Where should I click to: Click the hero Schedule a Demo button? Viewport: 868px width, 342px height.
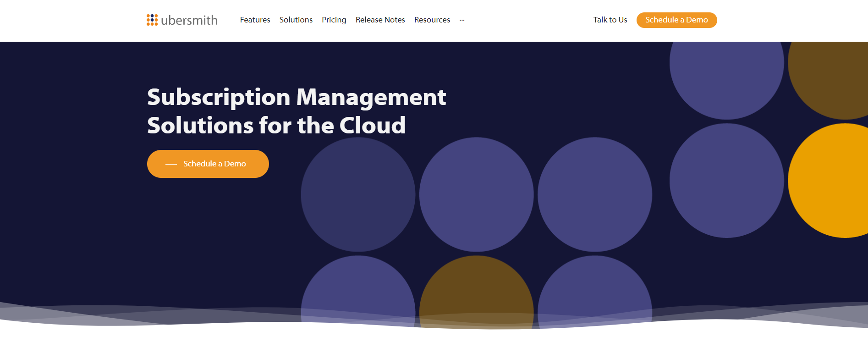208,164
